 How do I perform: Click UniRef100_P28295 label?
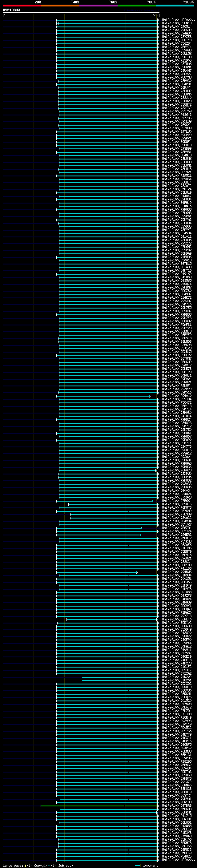(176, 761)
